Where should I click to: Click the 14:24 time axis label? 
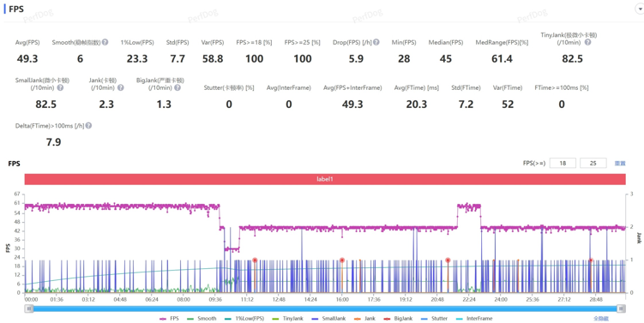tap(310, 300)
